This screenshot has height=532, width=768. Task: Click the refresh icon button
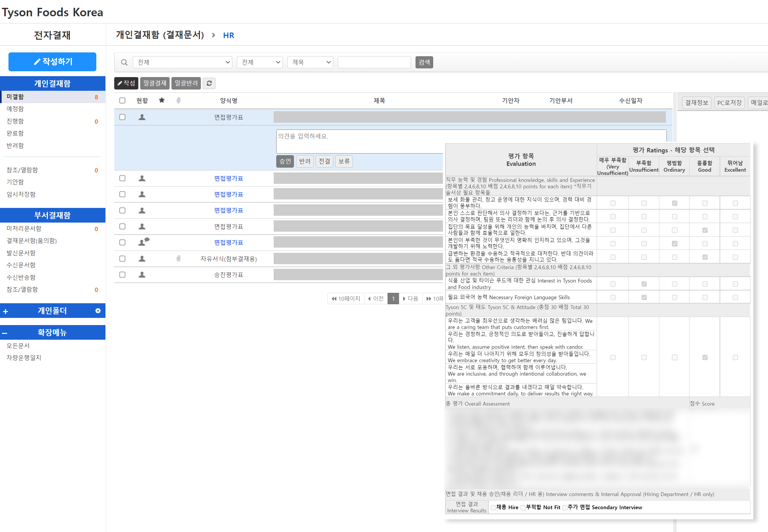(x=209, y=83)
